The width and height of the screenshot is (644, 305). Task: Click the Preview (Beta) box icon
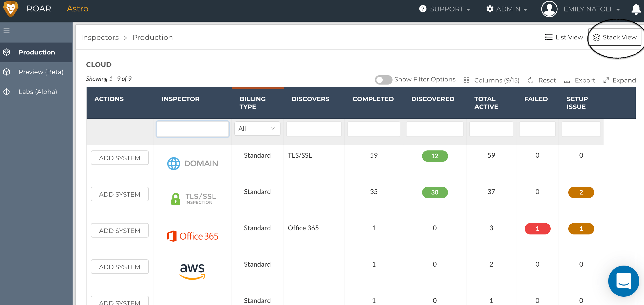6,72
